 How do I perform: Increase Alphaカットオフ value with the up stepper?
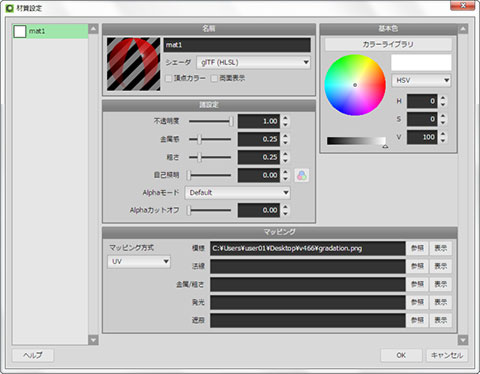(x=285, y=207)
